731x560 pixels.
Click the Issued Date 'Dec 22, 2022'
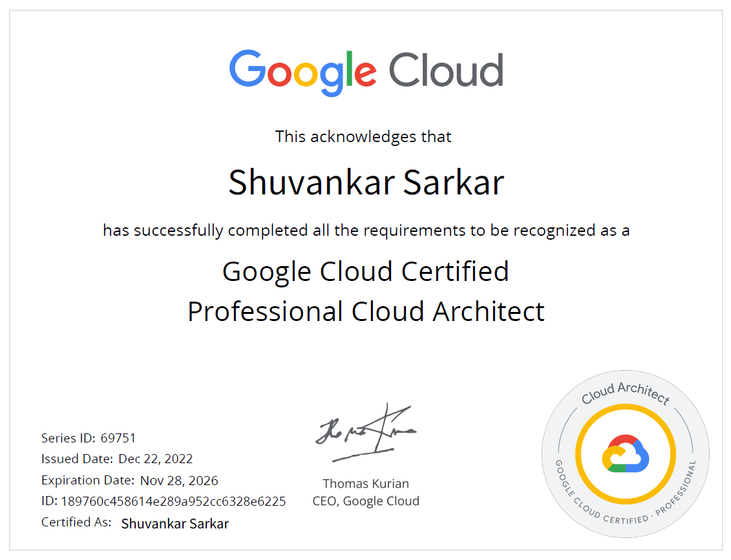pos(155,459)
